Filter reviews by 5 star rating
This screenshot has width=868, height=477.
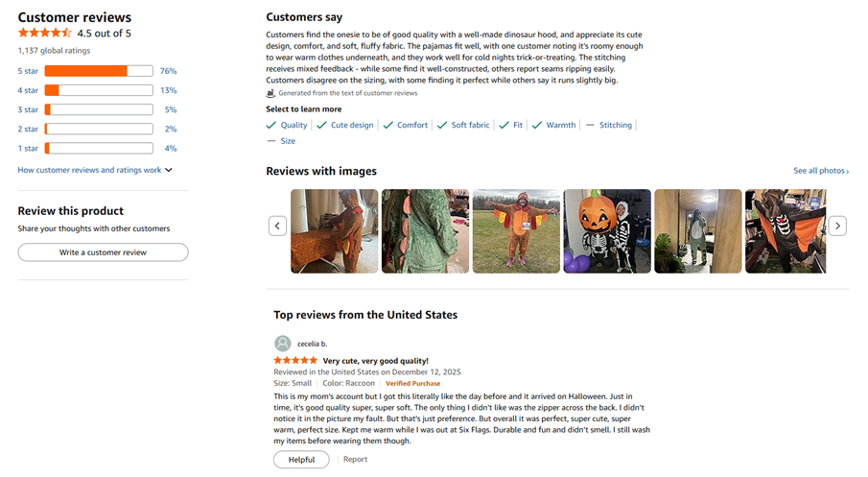[30, 71]
